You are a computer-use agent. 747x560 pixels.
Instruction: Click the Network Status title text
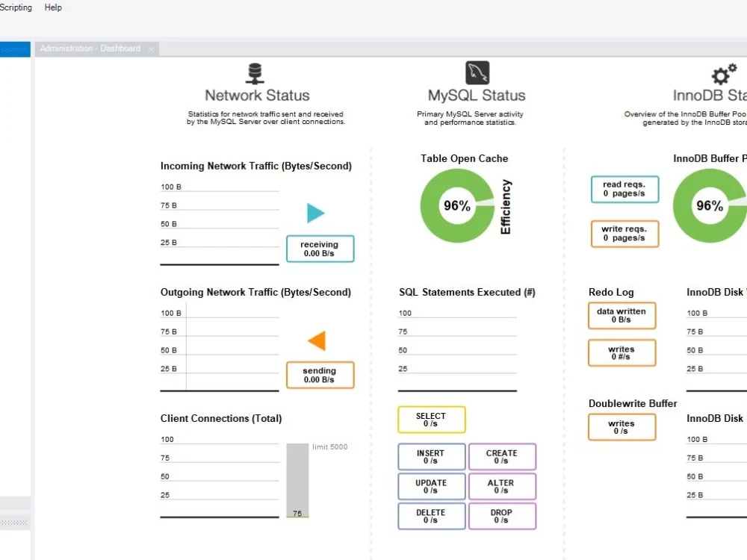coord(257,96)
